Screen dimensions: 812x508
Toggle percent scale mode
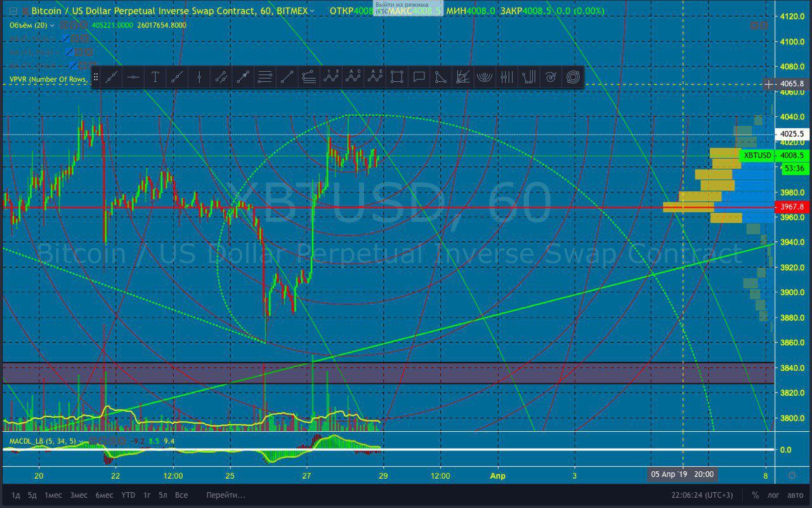point(756,495)
